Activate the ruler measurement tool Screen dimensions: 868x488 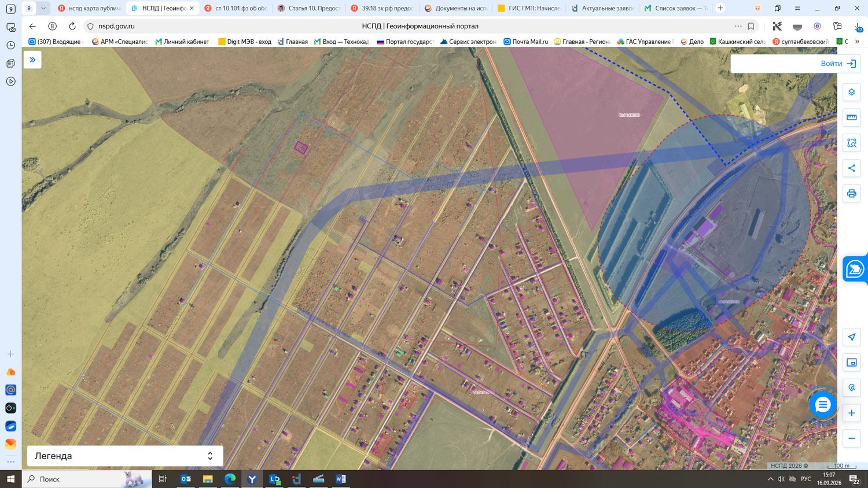pos(851,117)
